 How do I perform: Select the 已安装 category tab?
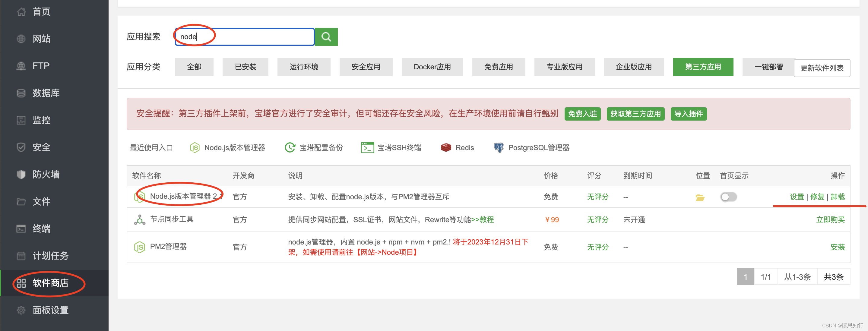click(x=245, y=67)
